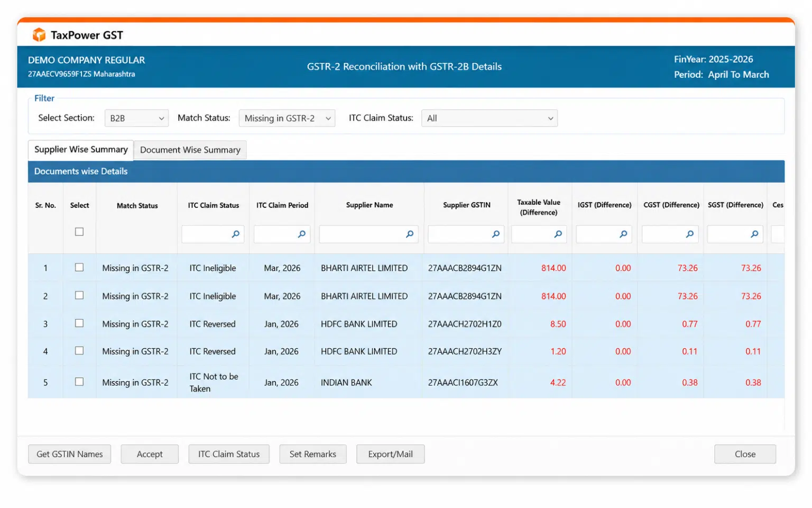Click taxable value 4.22 cell
The image size is (812, 508).
[558, 382]
